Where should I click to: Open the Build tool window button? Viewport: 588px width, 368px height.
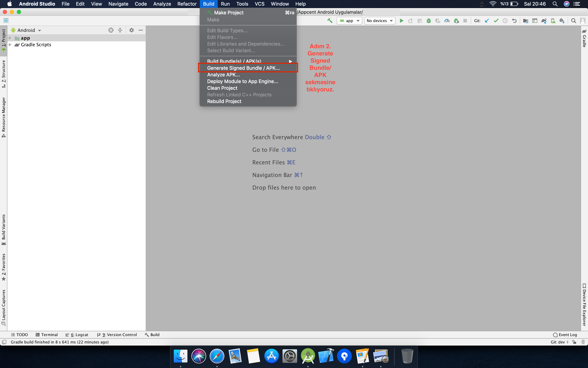[x=152, y=335]
